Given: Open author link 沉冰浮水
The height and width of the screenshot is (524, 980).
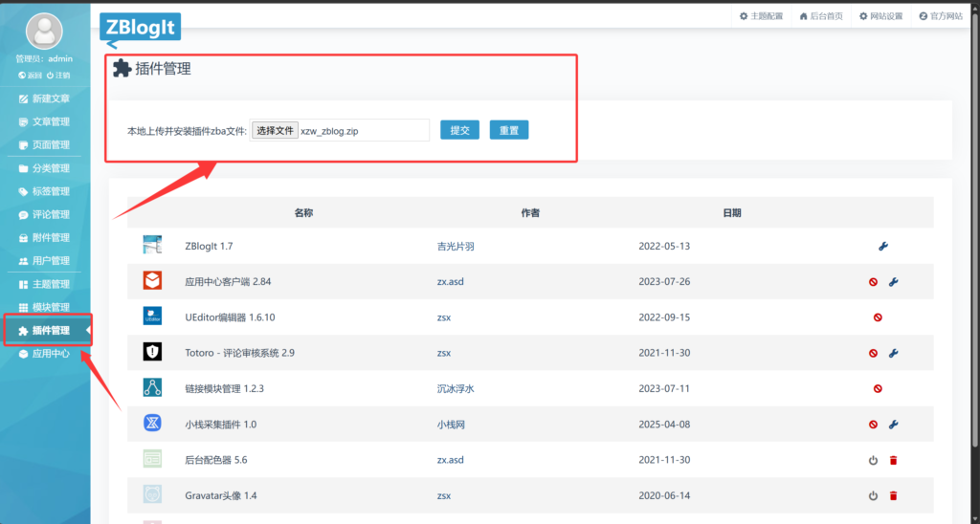Looking at the screenshot, I should click(x=456, y=388).
